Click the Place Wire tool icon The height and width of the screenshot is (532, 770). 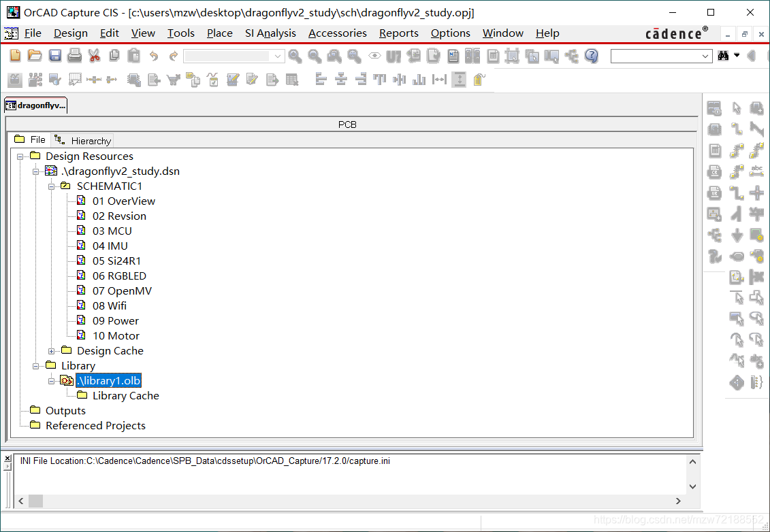tap(736, 129)
